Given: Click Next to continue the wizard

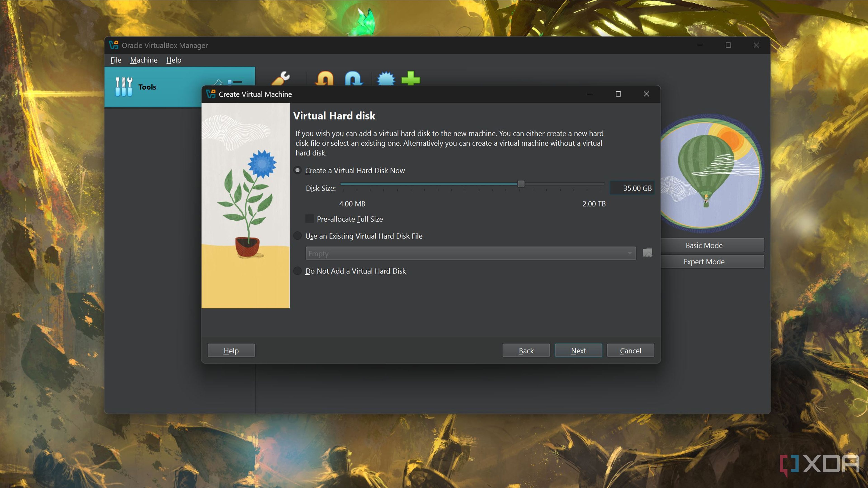Looking at the screenshot, I should click(578, 350).
